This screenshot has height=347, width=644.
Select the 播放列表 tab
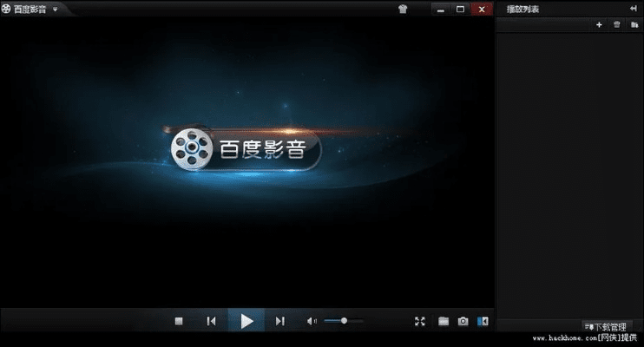[523, 9]
